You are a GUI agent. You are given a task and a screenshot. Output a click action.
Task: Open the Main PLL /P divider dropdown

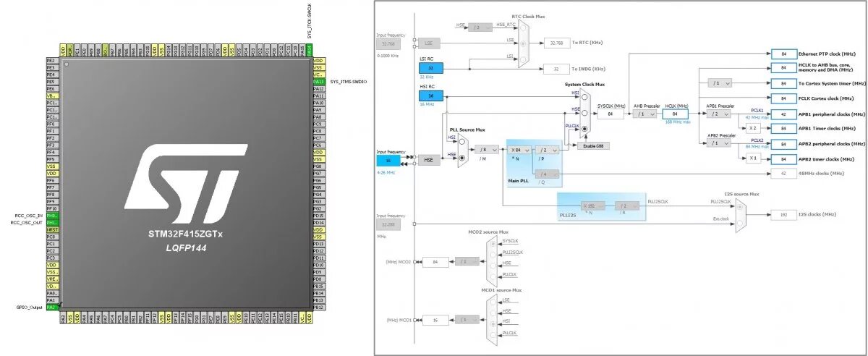[x=548, y=149]
